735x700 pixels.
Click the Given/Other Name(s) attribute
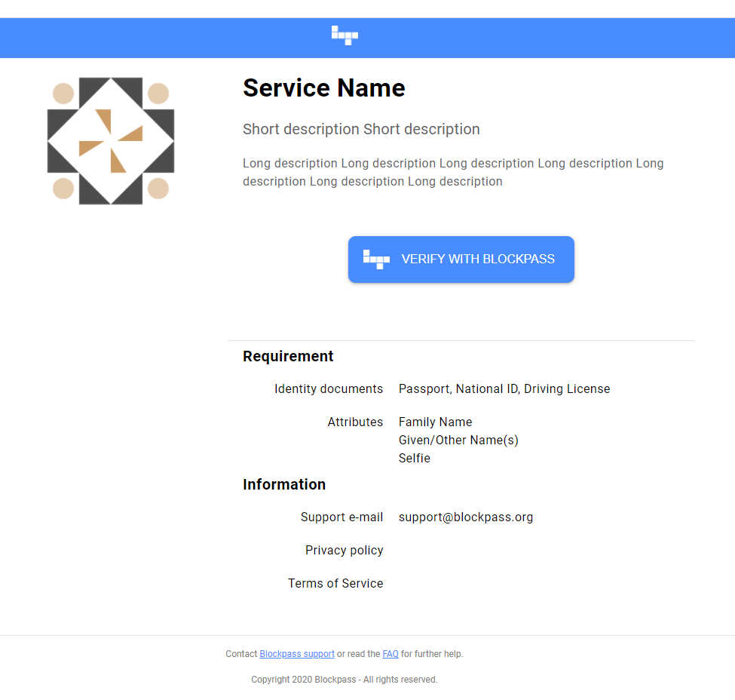tap(458, 440)
